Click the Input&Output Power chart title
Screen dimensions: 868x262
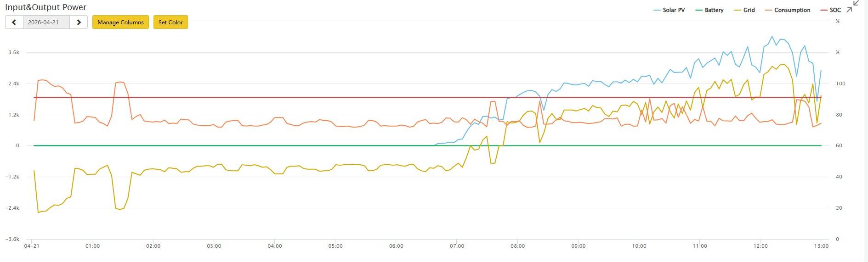pos(45,7)
